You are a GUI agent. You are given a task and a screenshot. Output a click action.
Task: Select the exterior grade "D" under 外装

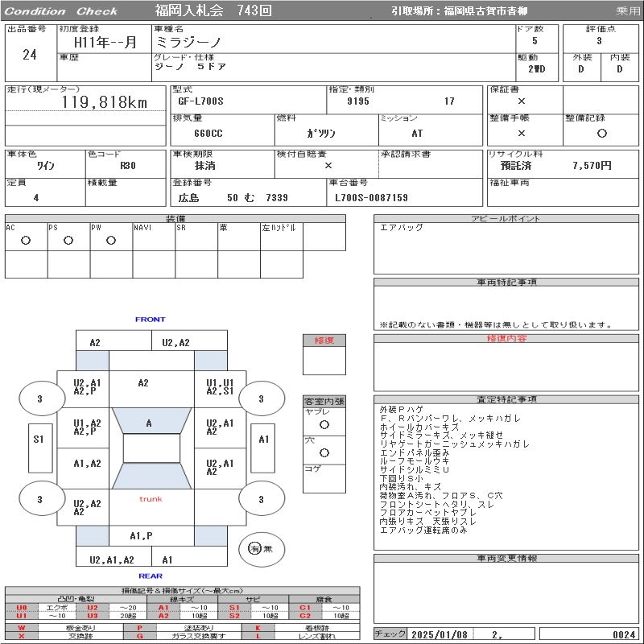tap(580, 69)
